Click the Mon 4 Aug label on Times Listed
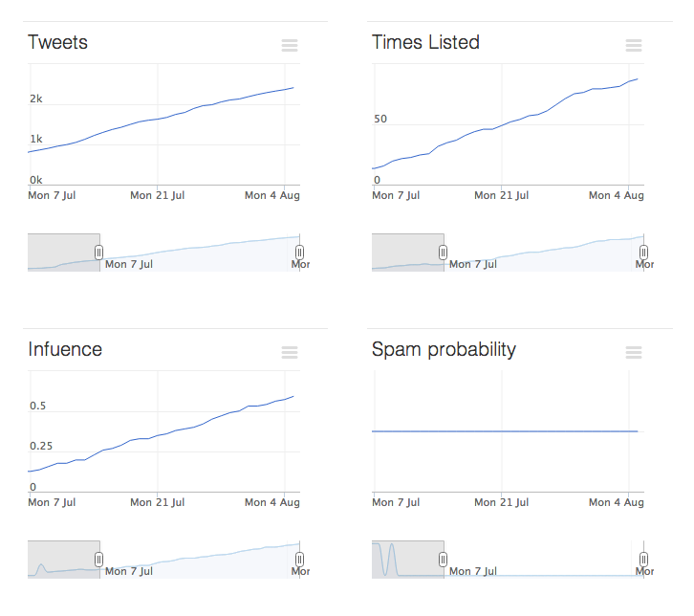 tap(617, 195)
